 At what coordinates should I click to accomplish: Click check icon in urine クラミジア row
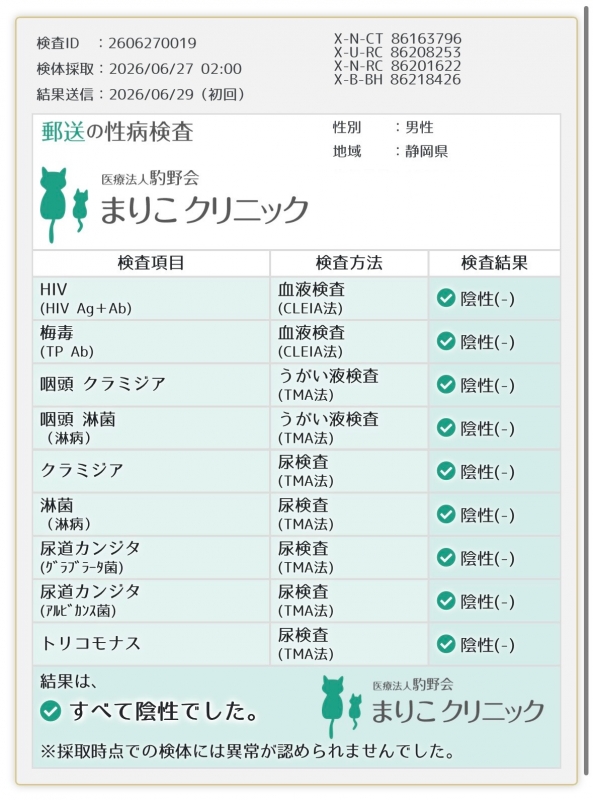[446, 471]
